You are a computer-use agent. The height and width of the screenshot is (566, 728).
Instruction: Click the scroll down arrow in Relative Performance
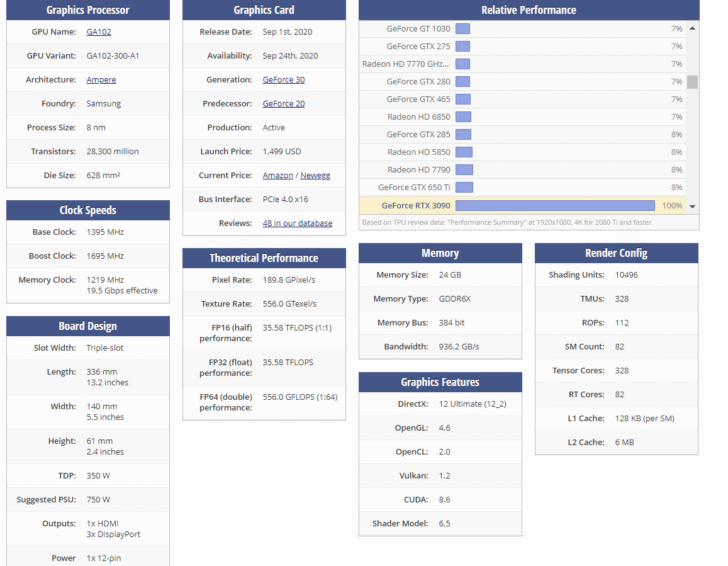pos(692,207)
